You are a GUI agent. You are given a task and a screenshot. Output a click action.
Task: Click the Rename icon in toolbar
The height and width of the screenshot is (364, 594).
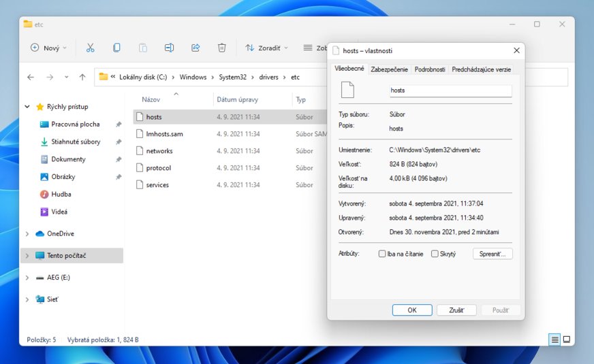point(169,48)
